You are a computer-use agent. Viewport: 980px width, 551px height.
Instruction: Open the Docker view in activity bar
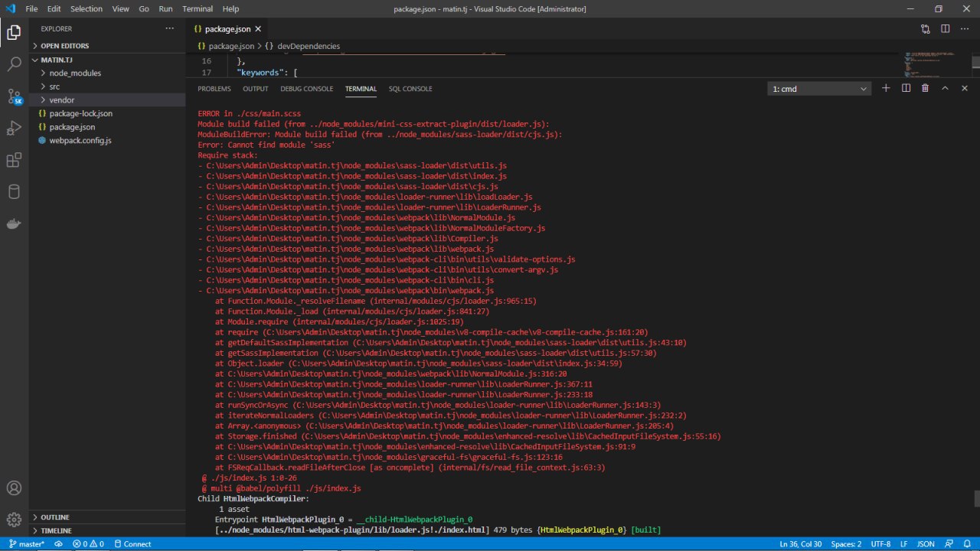(x=14, y=224)
